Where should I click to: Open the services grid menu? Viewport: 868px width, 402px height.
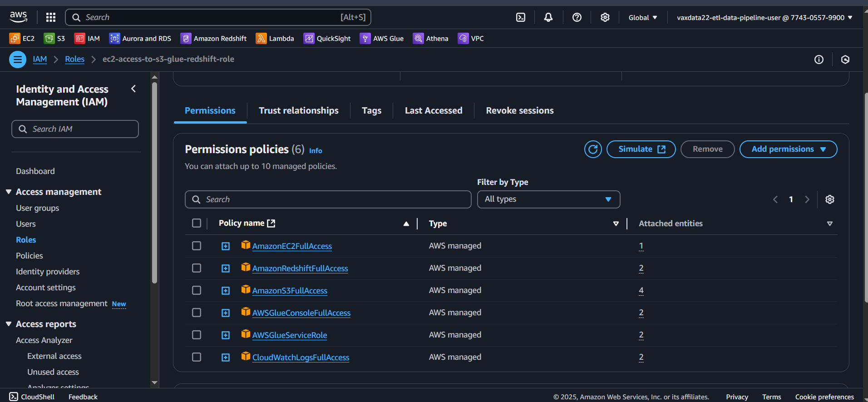[51, 17]
